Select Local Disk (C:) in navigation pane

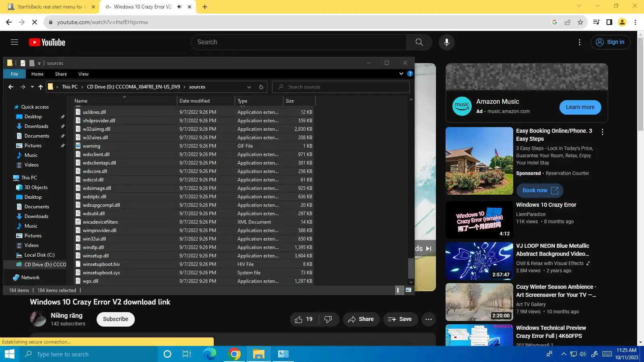pos(39,255)
